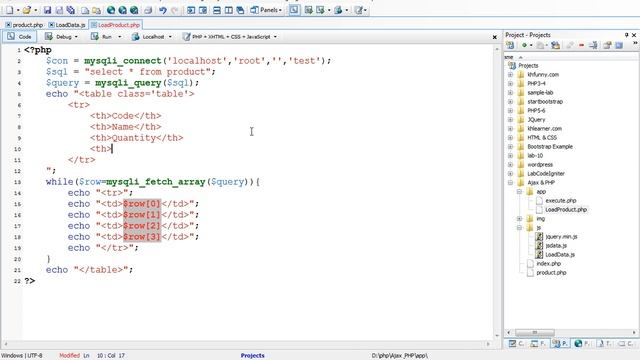Toggle the right panel layout icon

[203, 10]
